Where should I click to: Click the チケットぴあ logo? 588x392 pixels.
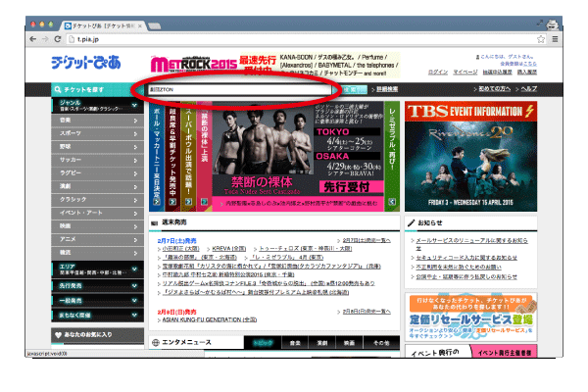point(86,63)
